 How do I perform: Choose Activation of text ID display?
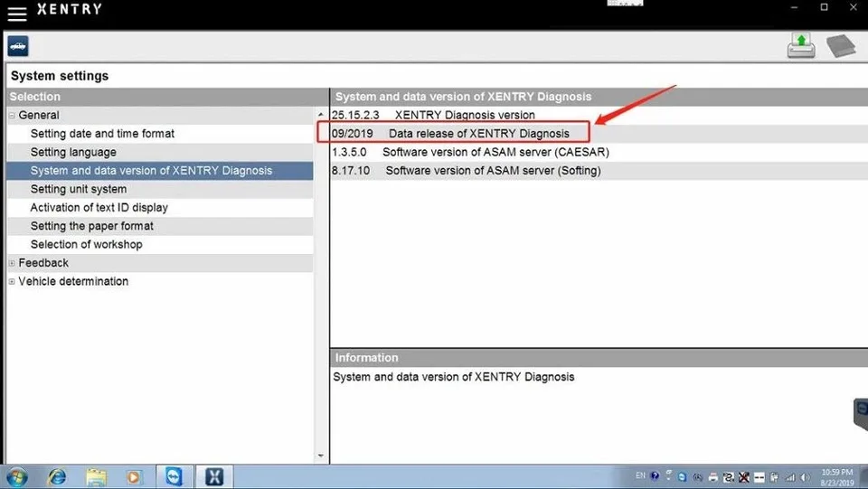99,207
